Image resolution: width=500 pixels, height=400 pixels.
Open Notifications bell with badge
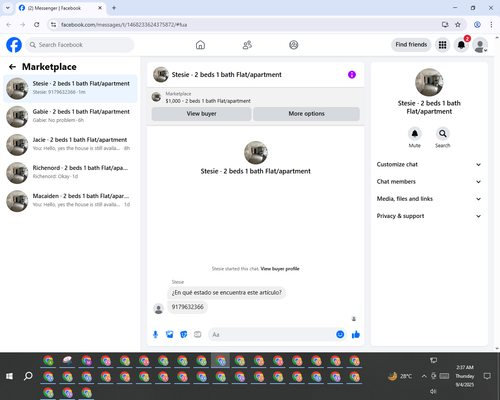(x=461, y=45)
